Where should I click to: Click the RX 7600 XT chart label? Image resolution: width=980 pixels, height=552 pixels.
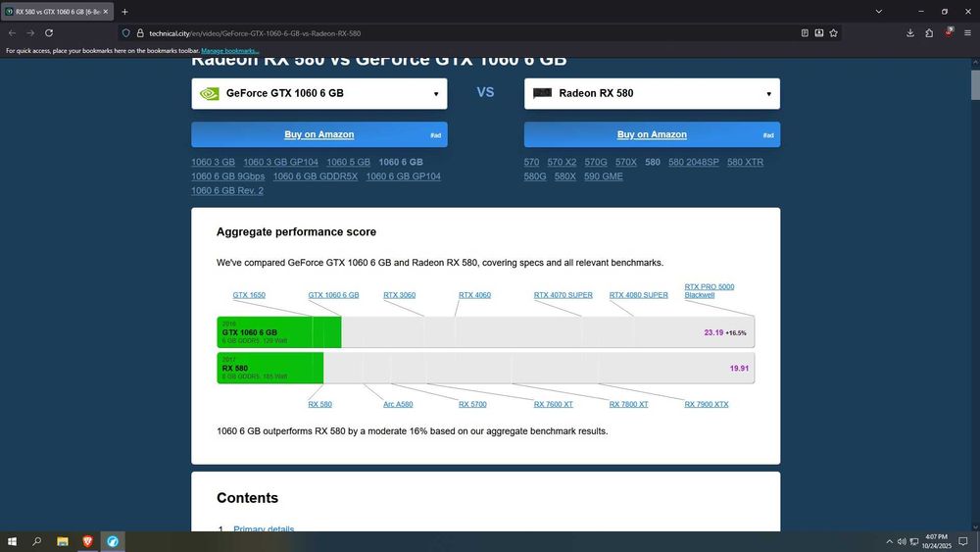(553, 405)
